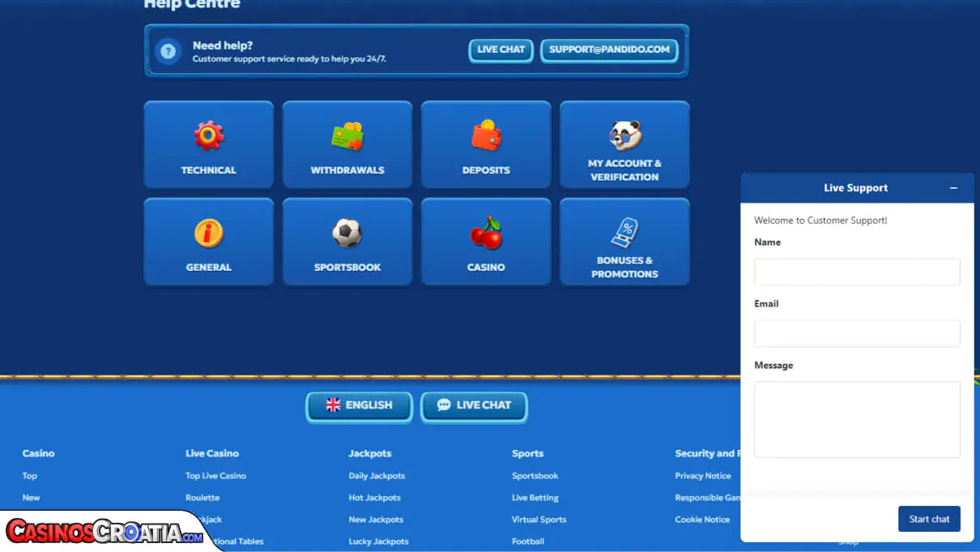This screenshot has width=980, height=552.
Task: Open the Sportsbook link under Sports footer column
Action: [x=535, y=476]
